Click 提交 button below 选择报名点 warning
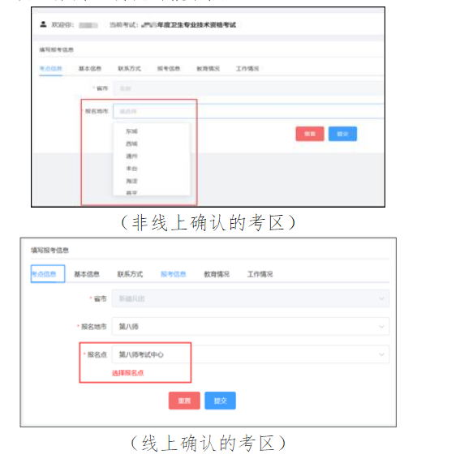Image resolution: width=460 pixels, height=476 pixels. [x=220, y=401]
